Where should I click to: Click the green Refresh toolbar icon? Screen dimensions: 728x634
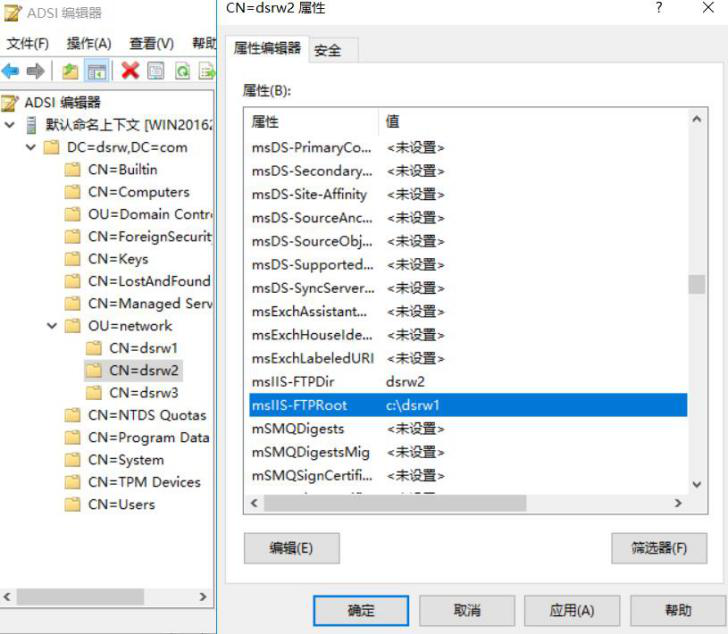182,71
